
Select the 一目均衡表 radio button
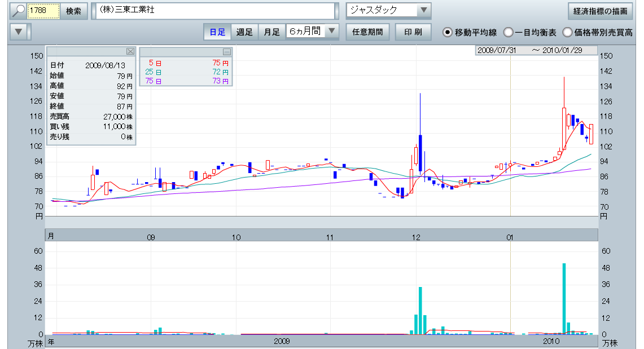pyautogui.click(x=508, y=32)
